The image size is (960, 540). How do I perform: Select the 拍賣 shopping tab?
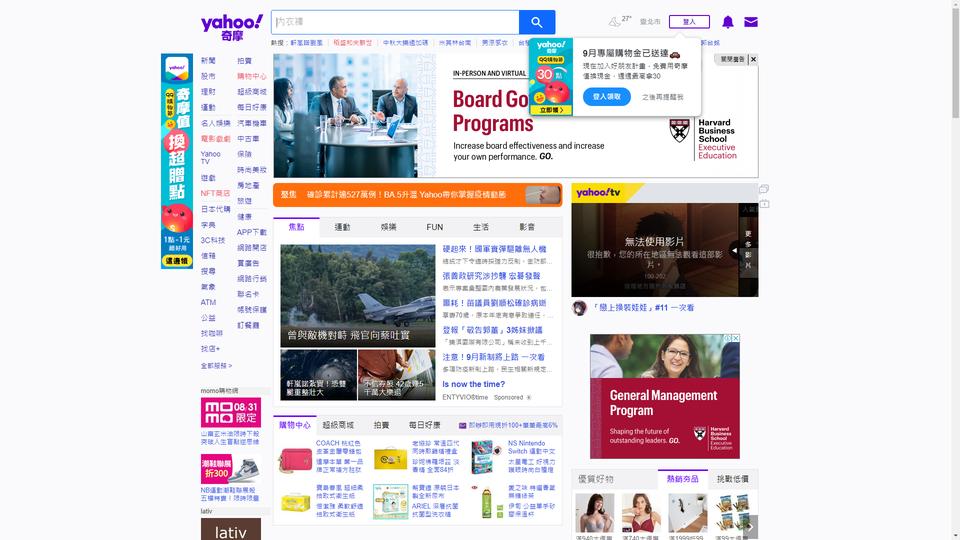[381, 425]
